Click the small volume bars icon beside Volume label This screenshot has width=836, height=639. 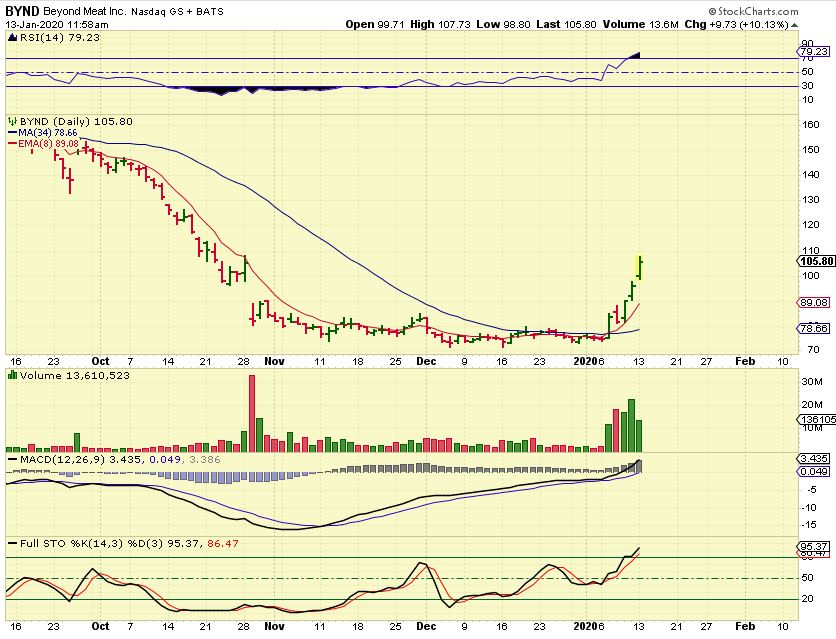(x=12, y=376)
